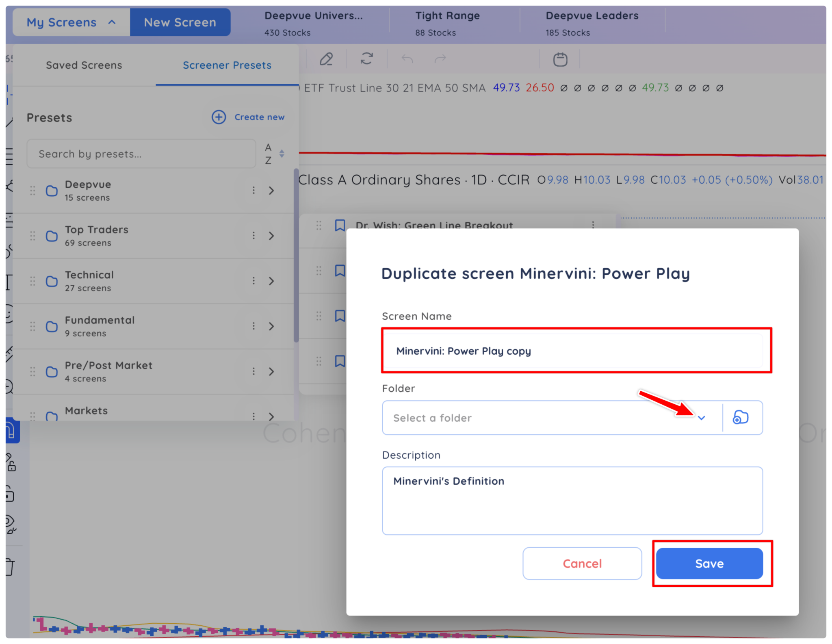Image resolution: width=832 pixels, height=644 pixels.
Task: Expand the Deepvue presets folder
Action: tap(271, 191)
